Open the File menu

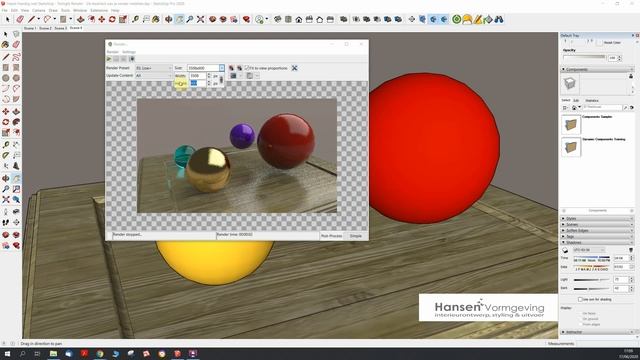(x=4, y=10)
